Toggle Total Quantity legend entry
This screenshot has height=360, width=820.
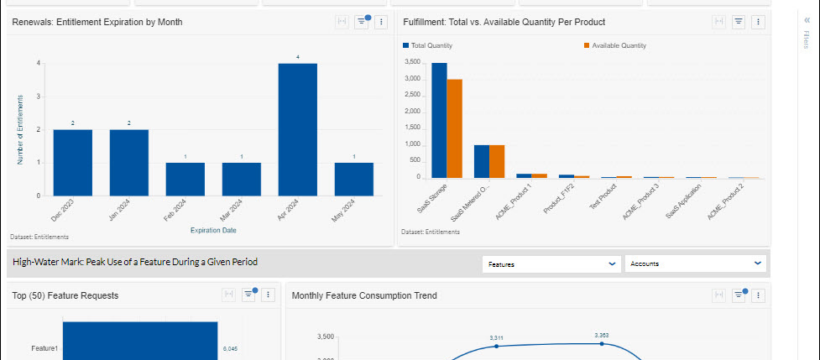click(x=428, y=46)
